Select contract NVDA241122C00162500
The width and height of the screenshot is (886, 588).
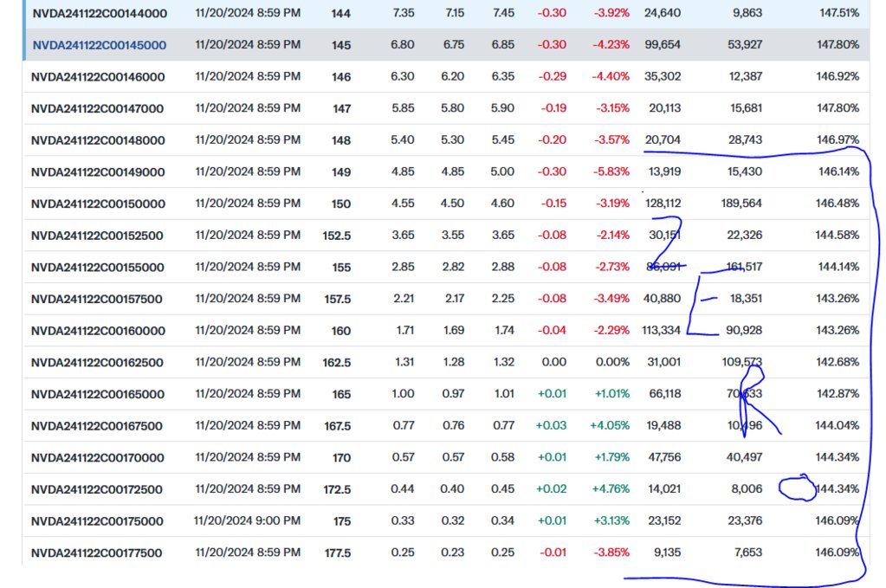(97, 363)
